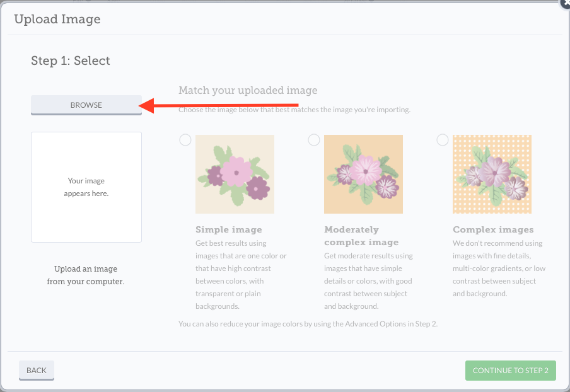Click the 'Your image appears here' preview box
570x392 pixels.
(86, 187)
